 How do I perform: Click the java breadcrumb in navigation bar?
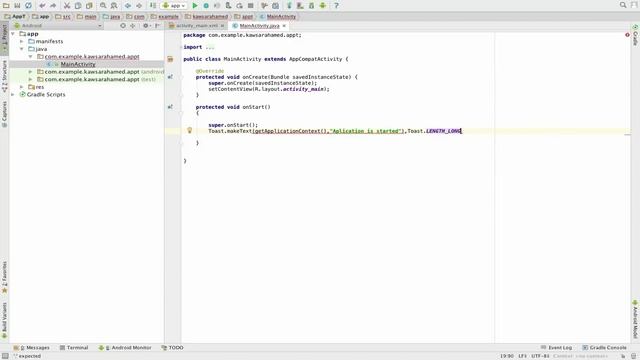111,16
